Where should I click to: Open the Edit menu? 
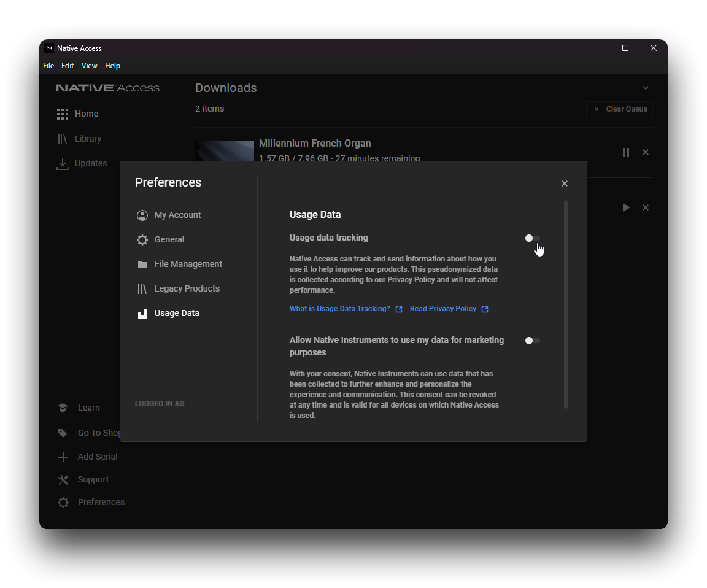point(68,66)
